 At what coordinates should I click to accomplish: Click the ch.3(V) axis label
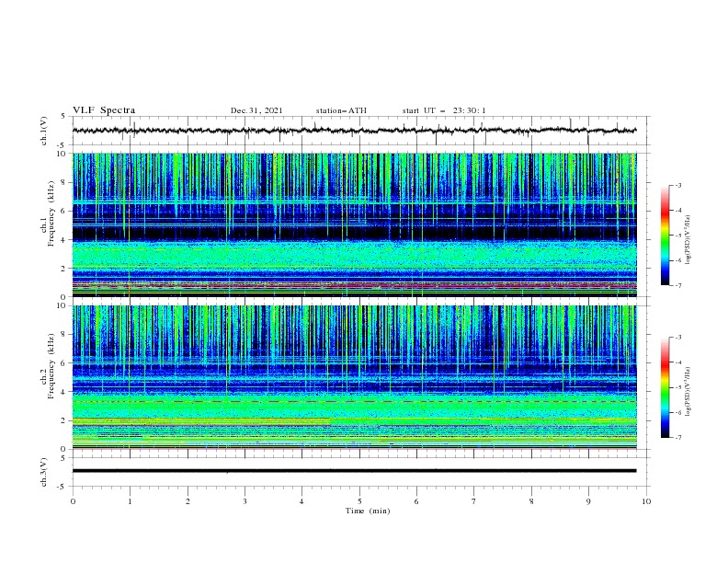click(44, 472)
